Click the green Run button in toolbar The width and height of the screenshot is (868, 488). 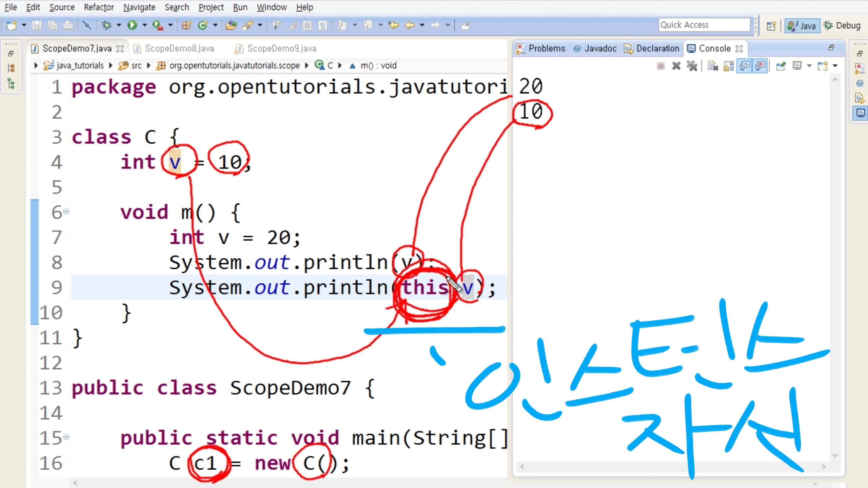coord(132,25)
